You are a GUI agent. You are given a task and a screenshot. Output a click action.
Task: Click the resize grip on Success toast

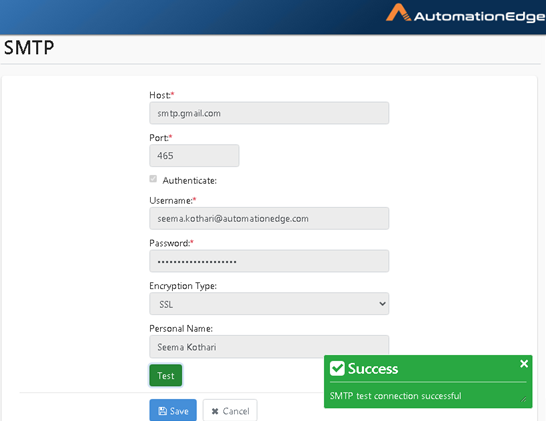pyautogui.click(x=523, y=399)
